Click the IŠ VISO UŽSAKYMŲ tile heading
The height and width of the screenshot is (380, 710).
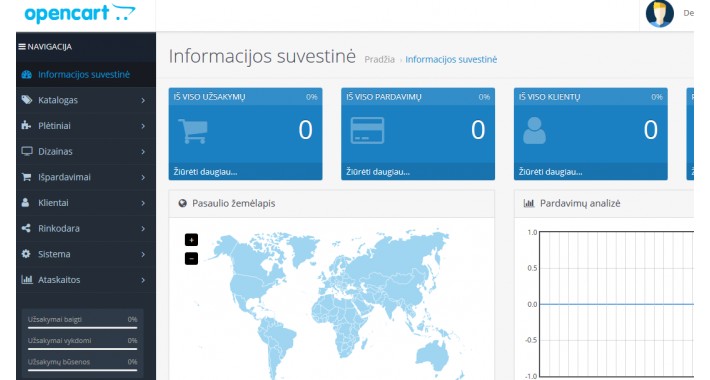(x=209, y=97)
